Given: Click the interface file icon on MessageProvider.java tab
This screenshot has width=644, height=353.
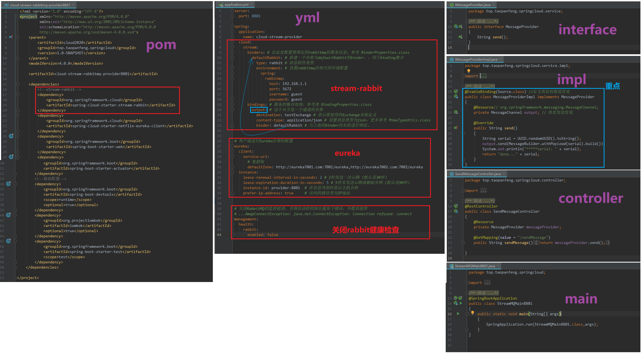Looking at the screenshot, I should click(x=452, y=5).
